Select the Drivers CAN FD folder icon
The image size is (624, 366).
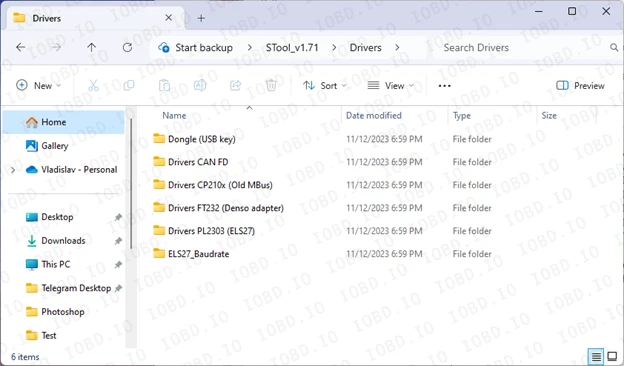(x=159, y=162)
